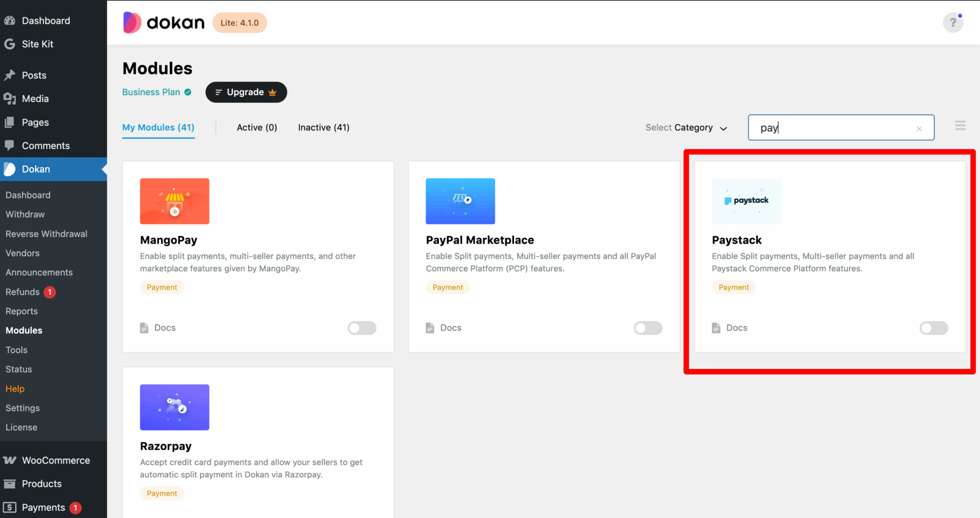
Task: Clear the search field with the X
Action: 919,129
